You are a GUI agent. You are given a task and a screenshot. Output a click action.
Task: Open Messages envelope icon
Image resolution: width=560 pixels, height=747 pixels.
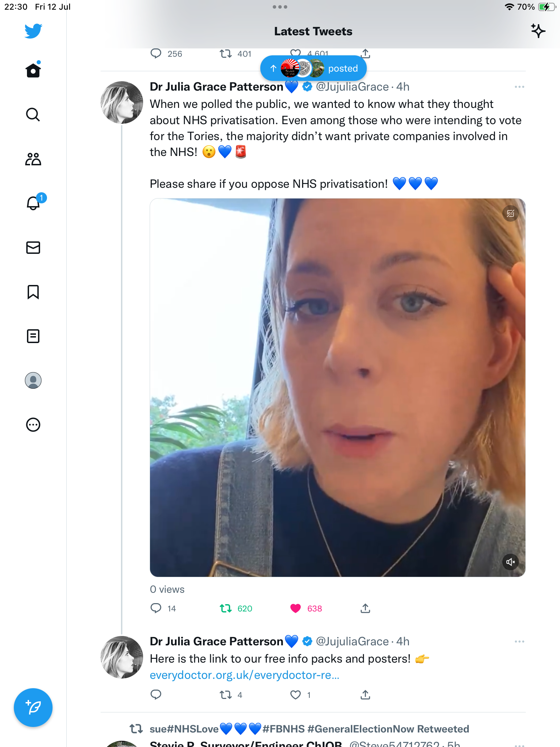pyautogui.click(x=33, y=248)
